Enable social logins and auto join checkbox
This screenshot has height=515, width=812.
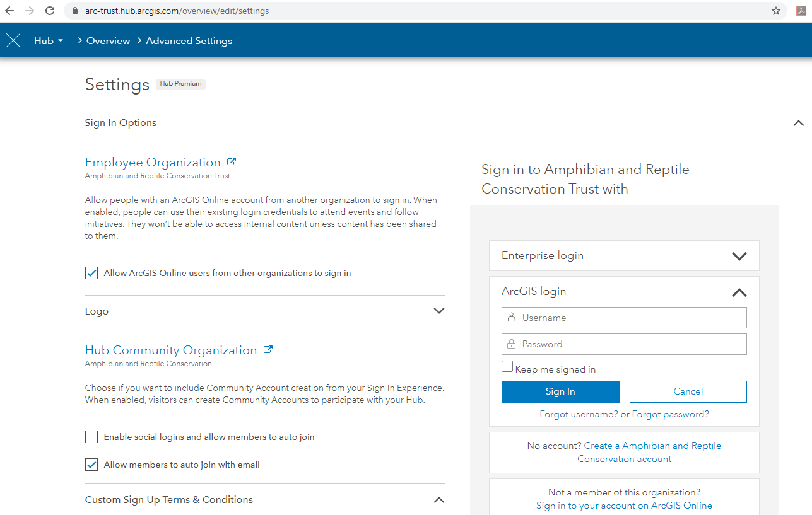coord(91,437)
